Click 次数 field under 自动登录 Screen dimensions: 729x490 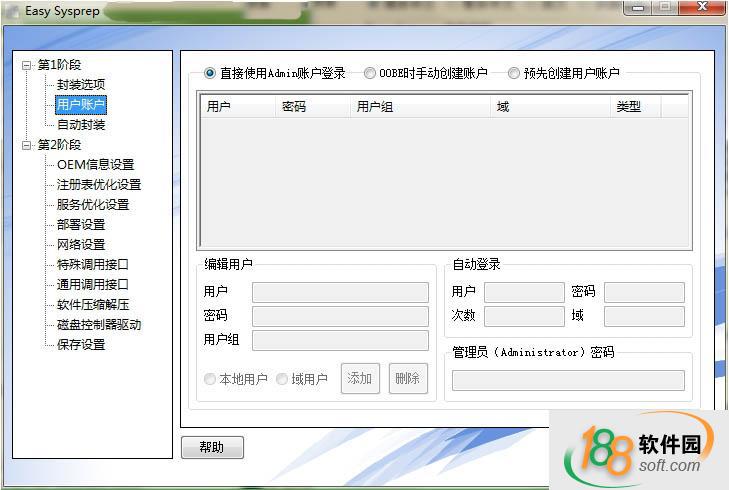tap(524, 316)
